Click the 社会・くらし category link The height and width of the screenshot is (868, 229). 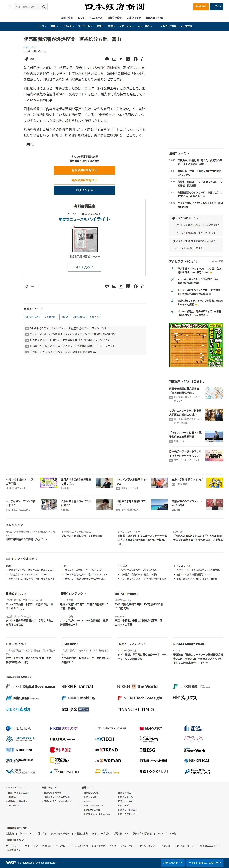click(30, 47)
